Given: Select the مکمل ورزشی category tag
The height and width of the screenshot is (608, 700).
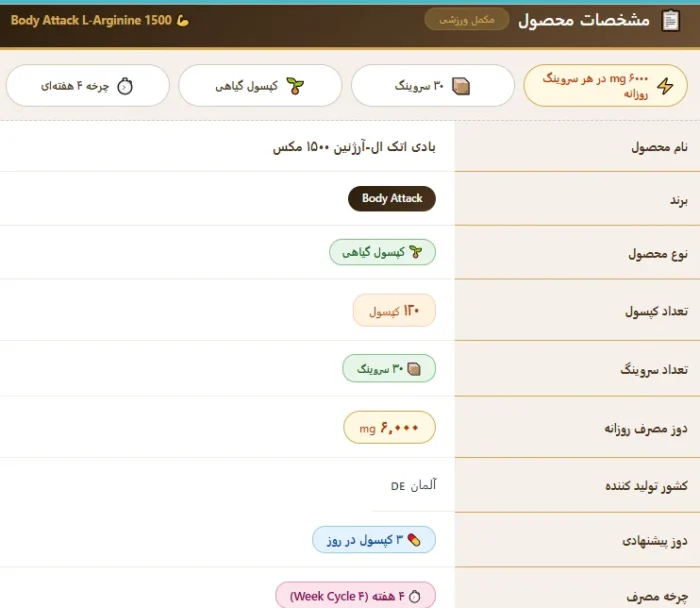Looking at the screenshot, I should pyautogui.click(x=467, y=20).
